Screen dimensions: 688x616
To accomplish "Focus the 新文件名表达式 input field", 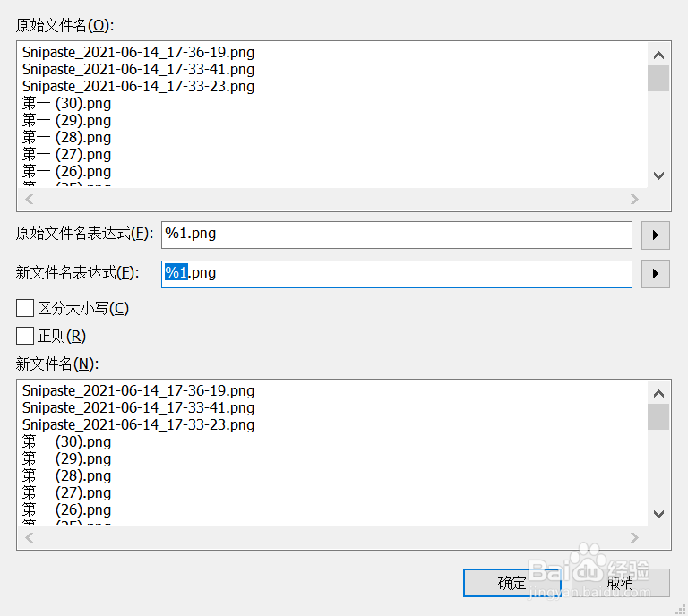I will 397,274.
